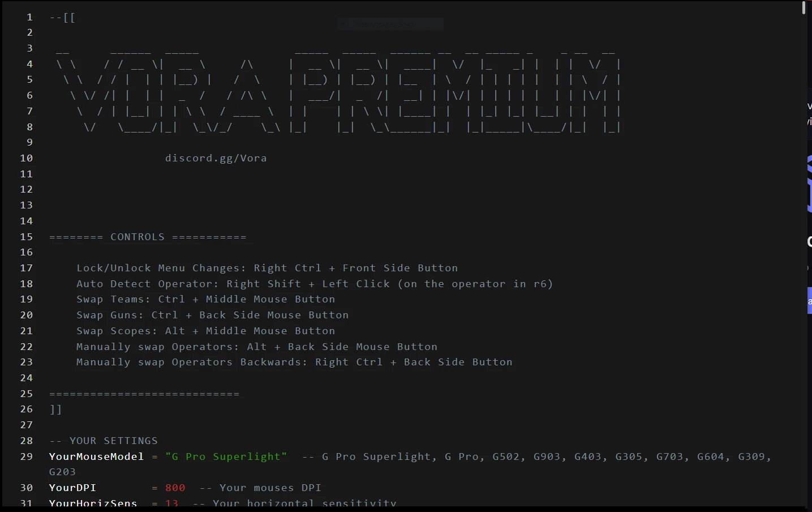Click the "Manually swap Operators Backwards" line
Image resolution: width=812 pixels, height=512 pixels.
294,362
